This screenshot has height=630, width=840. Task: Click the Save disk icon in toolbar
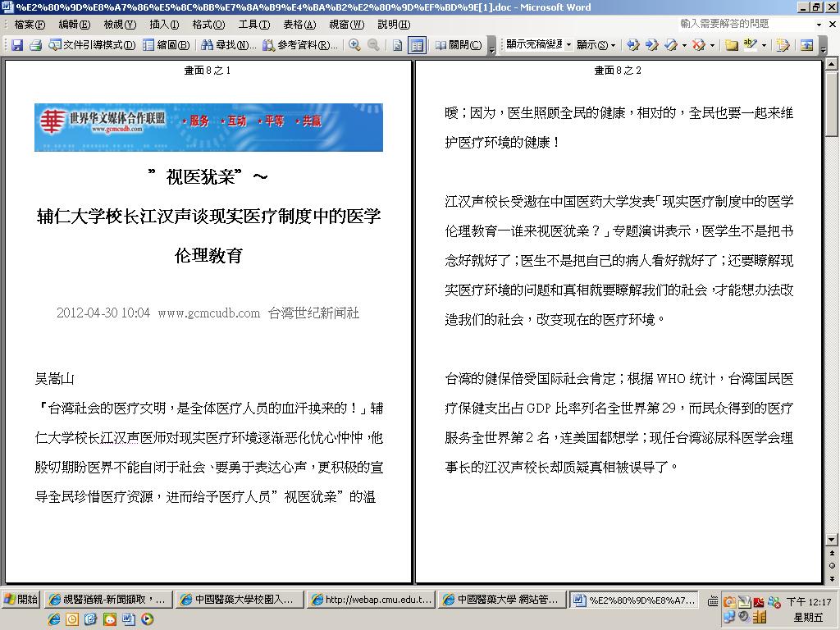point(17,45)
